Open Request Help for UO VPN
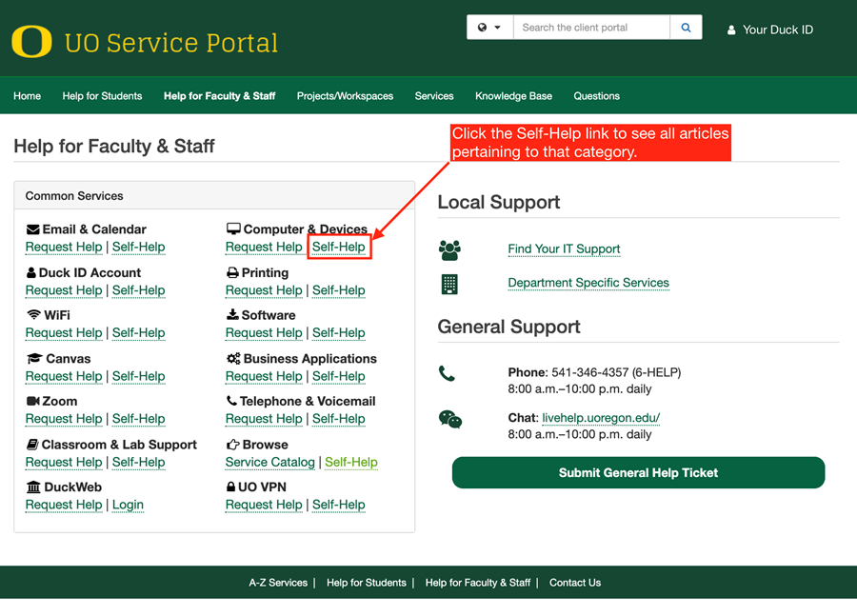The image size is (857, 616). click(x=264, y=505)
